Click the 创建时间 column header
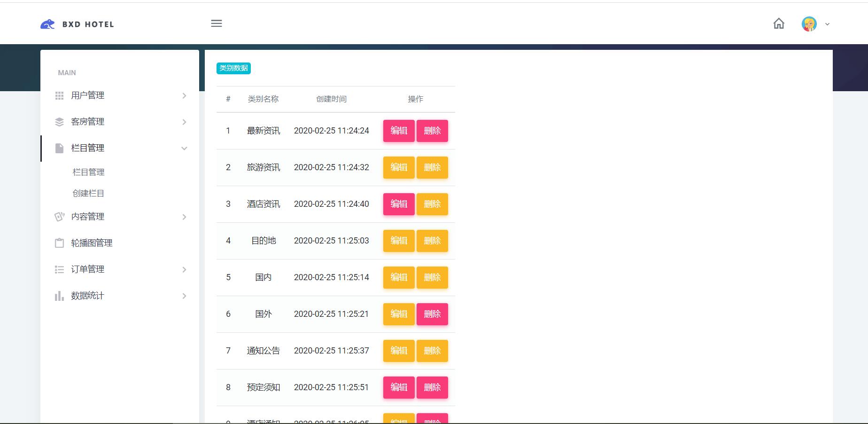The height and width of the screenshot is (424, 868). pyautogui.click(x=331, y=99)
